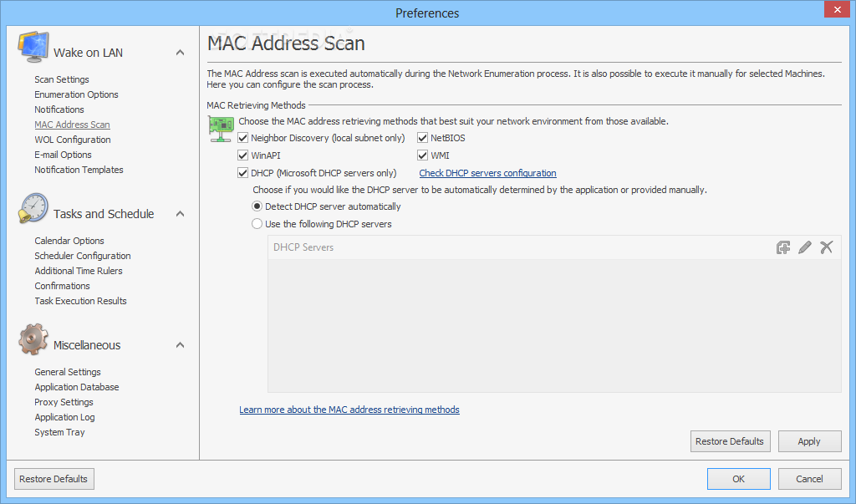Close the Preferences window

(x=835, y=10)
